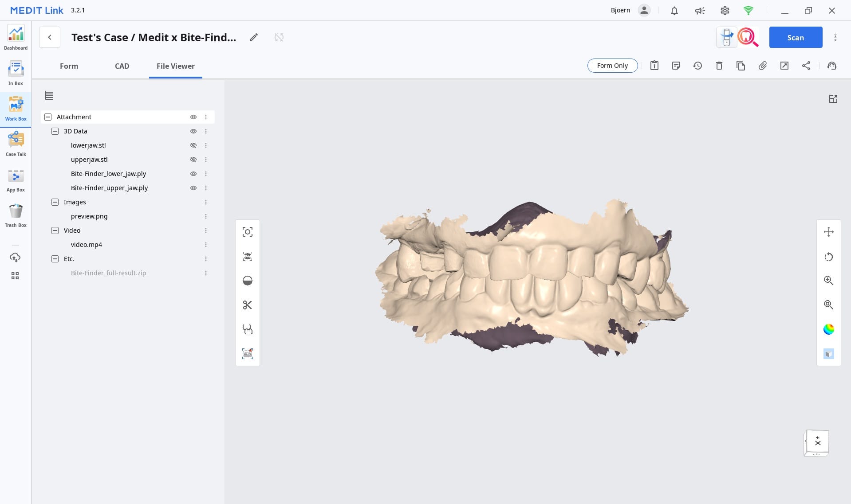Click the notification bell icon
851x504 pixels.
pos(674,11)
